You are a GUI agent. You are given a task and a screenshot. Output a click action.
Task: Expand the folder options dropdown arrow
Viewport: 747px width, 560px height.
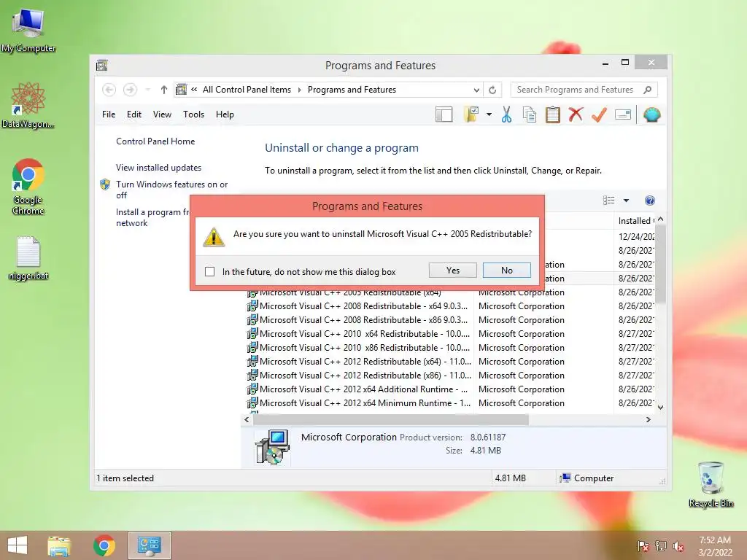click(x=489, y=114)
